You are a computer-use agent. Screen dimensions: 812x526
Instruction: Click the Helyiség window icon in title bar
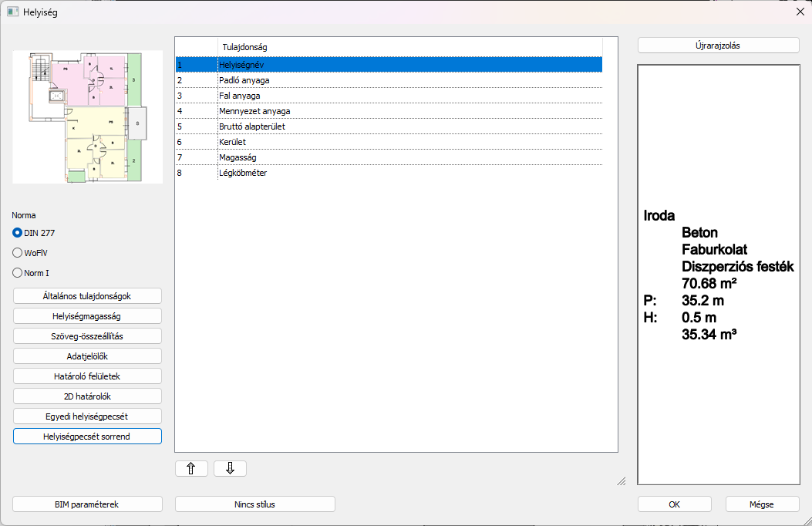[13, 12]
